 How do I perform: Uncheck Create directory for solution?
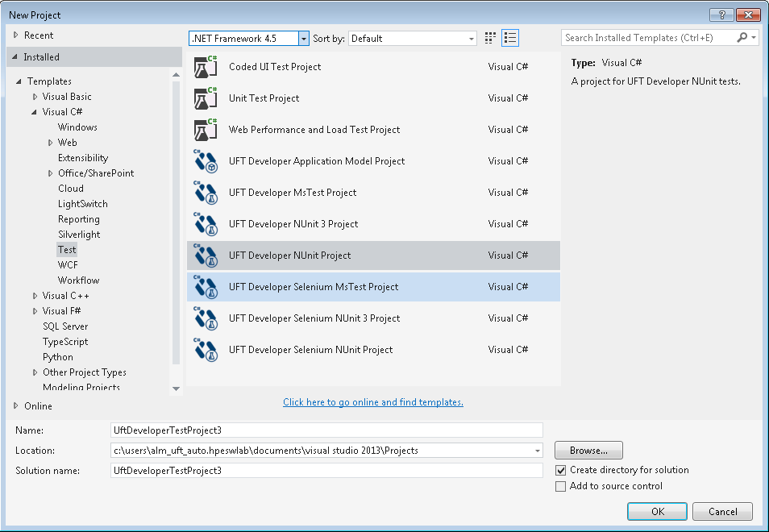pyautogui.click(x=561, y=470)
